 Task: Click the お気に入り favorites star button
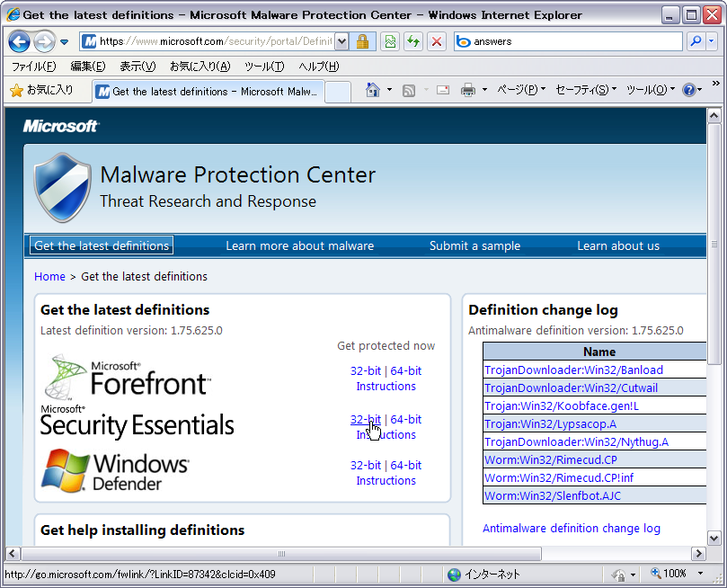coord(41,90)
